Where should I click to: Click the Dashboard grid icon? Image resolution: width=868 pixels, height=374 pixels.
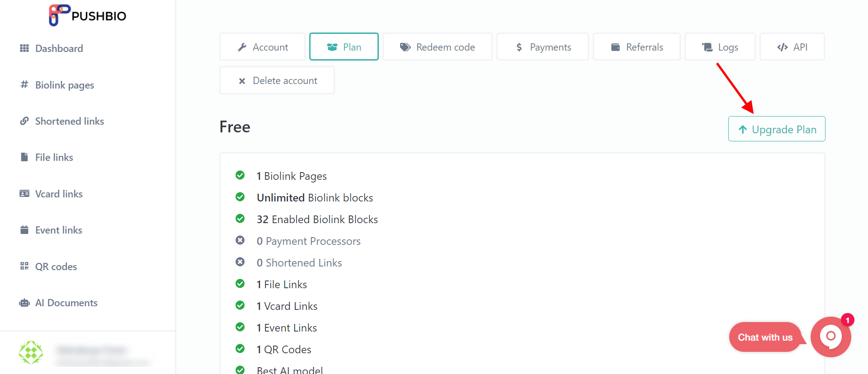(24, 48)
